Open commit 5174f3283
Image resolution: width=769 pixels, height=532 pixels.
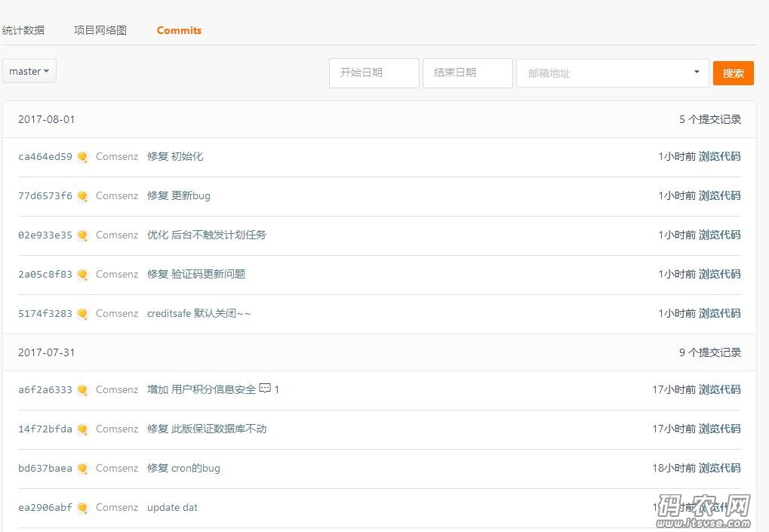(x=45, y=313)
